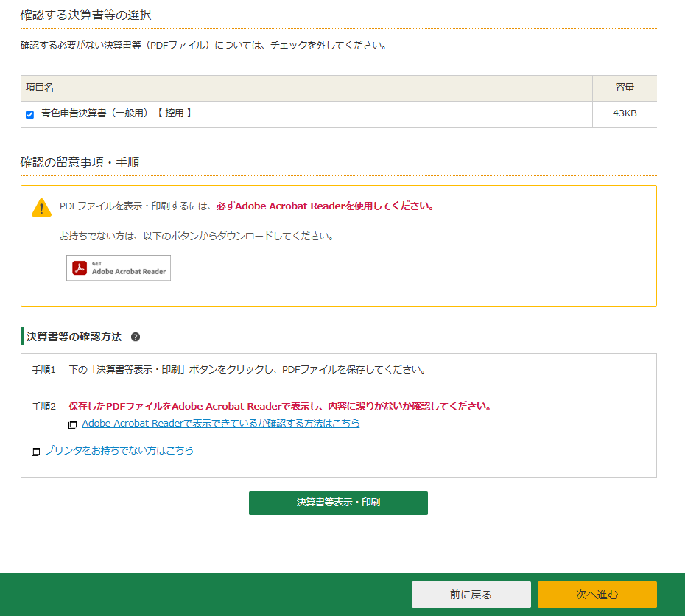The image size is (685, 616).
Task: Click the 項目名 column header
Action: pyautogui.click(x=40, y=88)
